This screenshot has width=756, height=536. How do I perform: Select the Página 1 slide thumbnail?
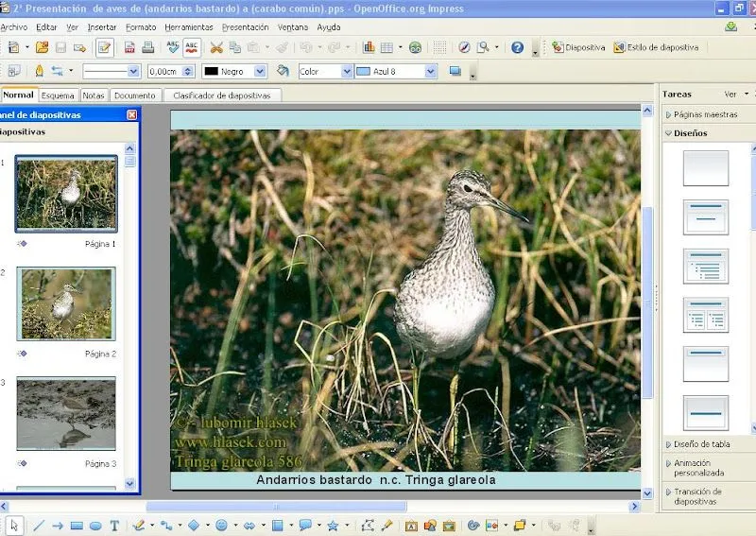(x=66, y=194)
